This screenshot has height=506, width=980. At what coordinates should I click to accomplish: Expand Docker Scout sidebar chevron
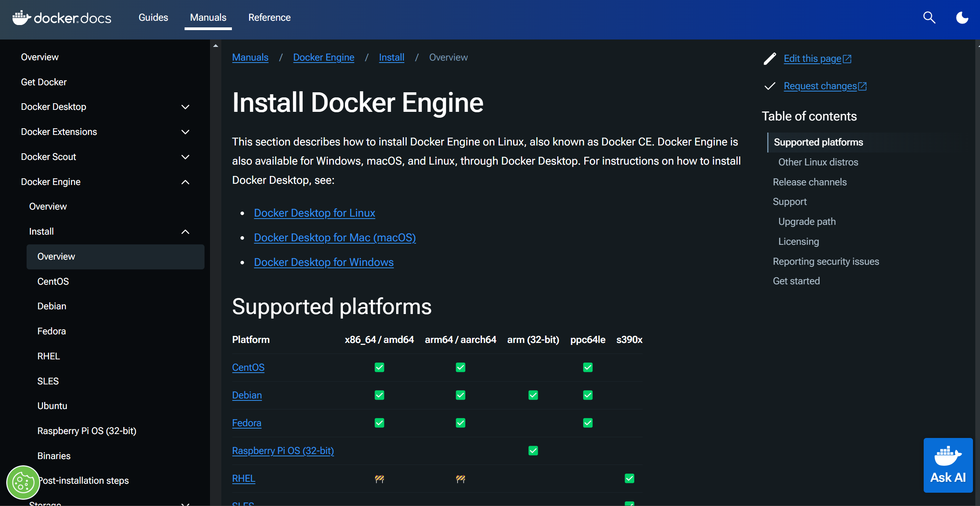point(185,157)
